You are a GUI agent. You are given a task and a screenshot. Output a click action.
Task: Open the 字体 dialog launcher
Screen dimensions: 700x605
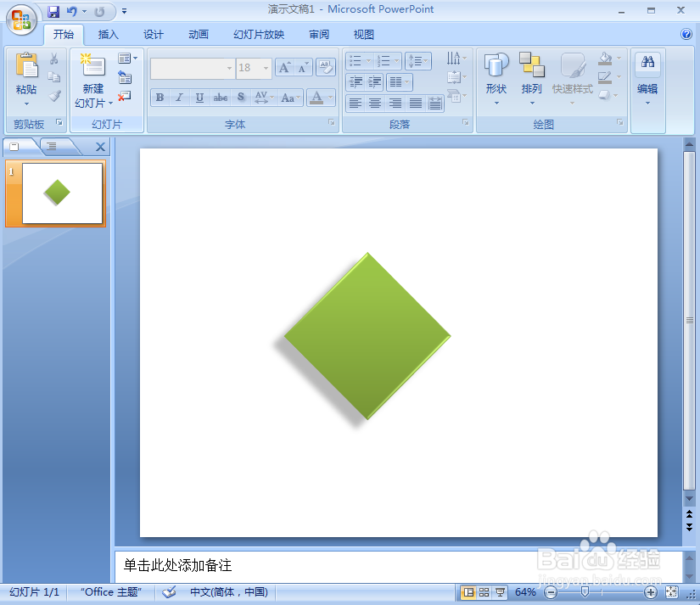(x=331, y=122)
